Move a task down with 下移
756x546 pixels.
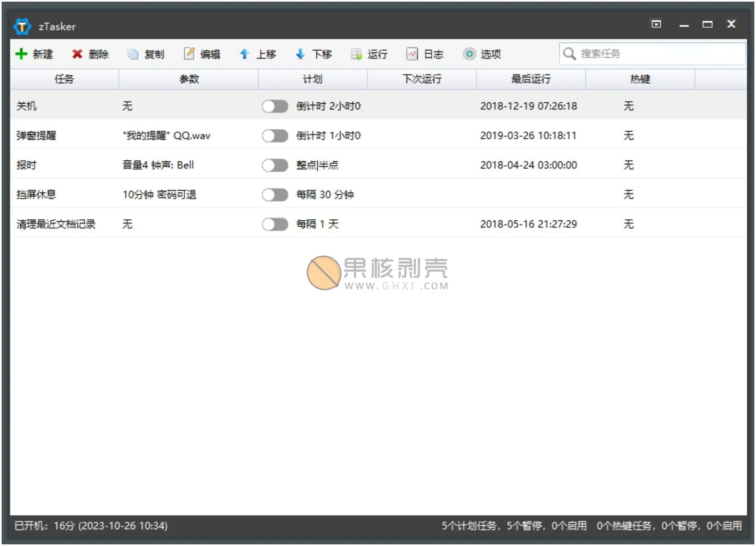coord(300,54)
